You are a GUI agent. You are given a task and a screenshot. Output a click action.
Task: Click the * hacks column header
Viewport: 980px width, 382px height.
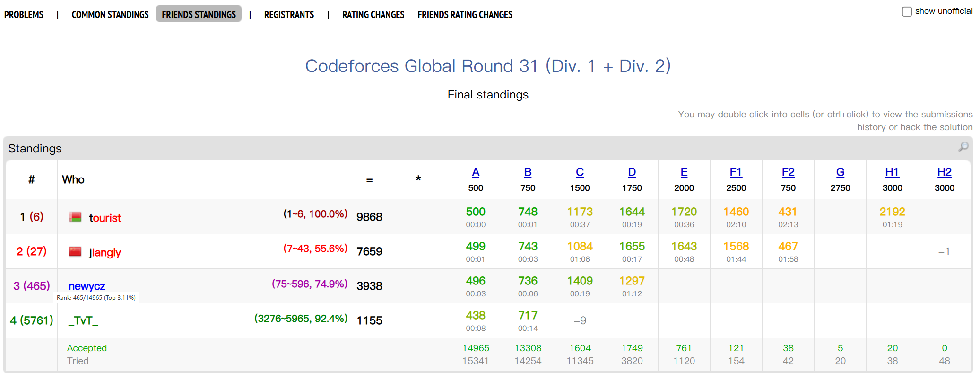click(x=418, y=179)
